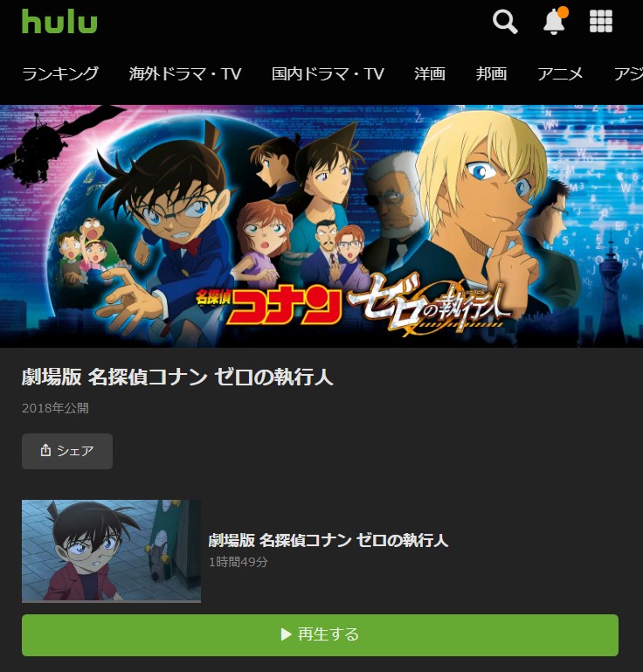Viewport: 643px width, 672px height.
Task: Open the search magnifier icon
Action: point(505,22)
